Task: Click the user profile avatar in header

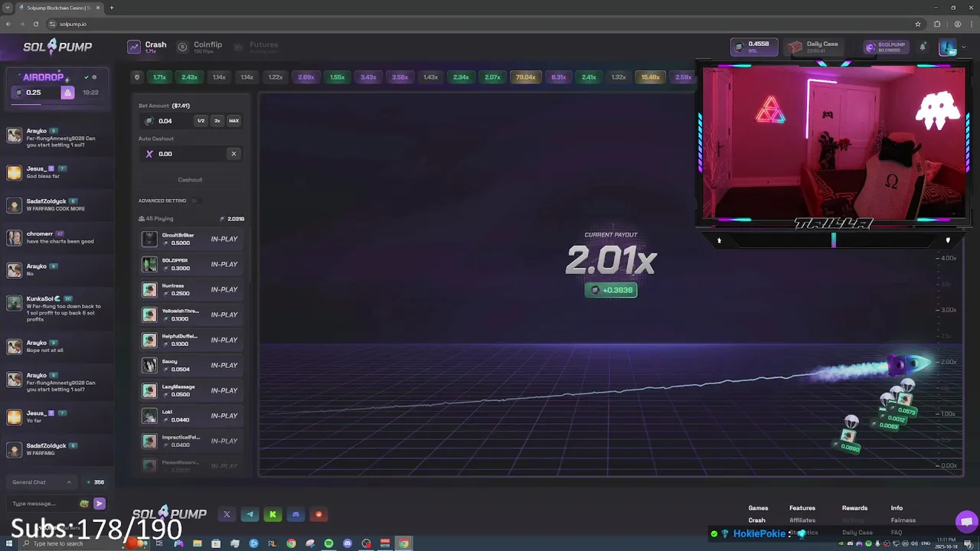Action: [x=946, y=47]
